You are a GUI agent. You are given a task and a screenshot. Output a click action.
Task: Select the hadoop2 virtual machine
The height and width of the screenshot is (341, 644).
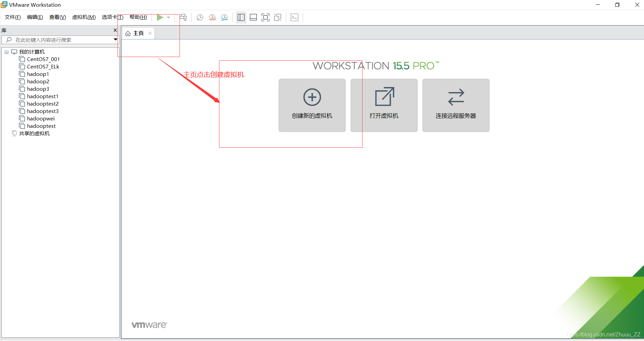pyautogui.click(x=38, y=82)
